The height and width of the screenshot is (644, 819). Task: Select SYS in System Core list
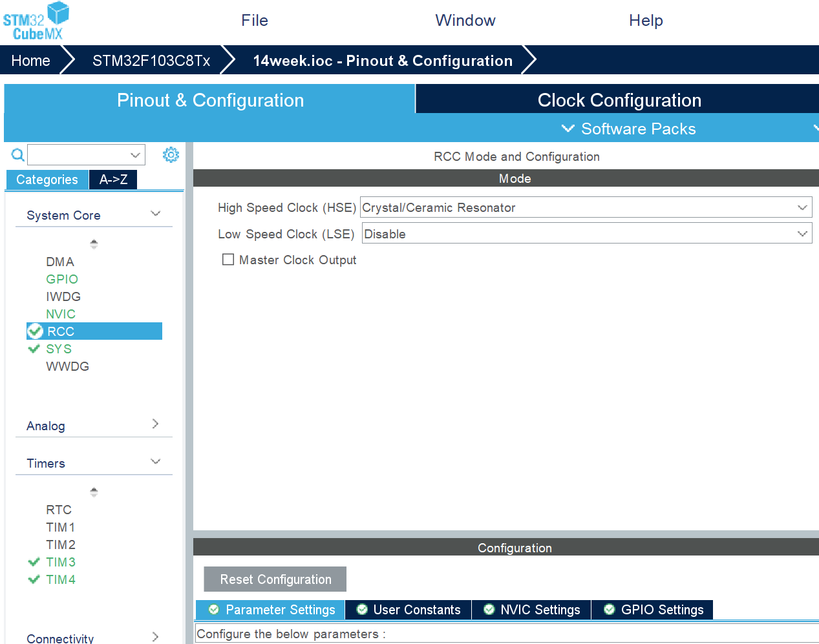coord(59,349)
